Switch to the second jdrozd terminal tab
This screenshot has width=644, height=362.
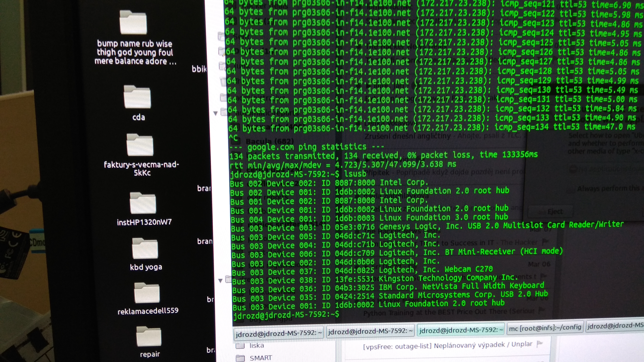click(x=370, y=331)
